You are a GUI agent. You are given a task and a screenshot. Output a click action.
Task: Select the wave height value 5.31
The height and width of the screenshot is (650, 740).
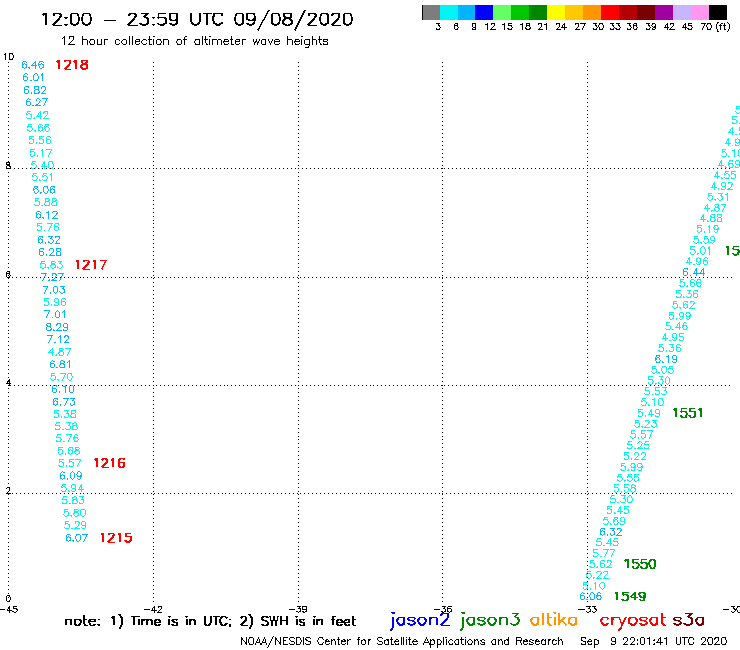click(718, 197)
